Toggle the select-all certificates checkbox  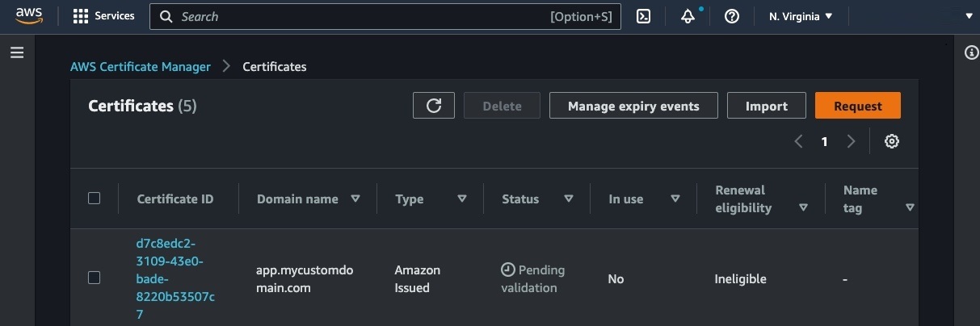pyautogui.click(x=94, y=199)
